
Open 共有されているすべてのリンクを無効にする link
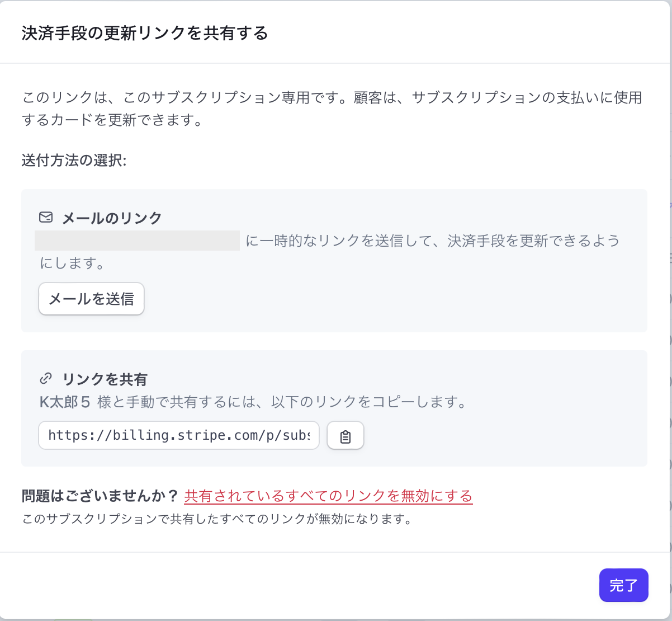(x=328, y=496)
